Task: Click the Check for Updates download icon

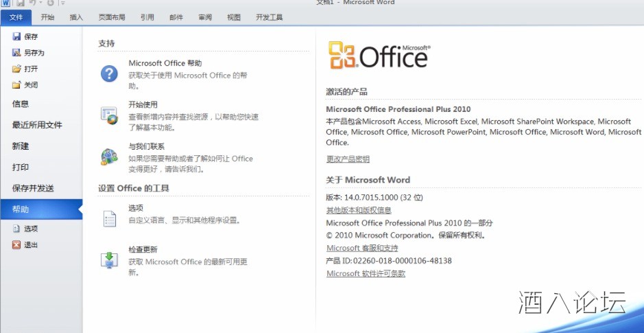Action: tap(109, 260)
